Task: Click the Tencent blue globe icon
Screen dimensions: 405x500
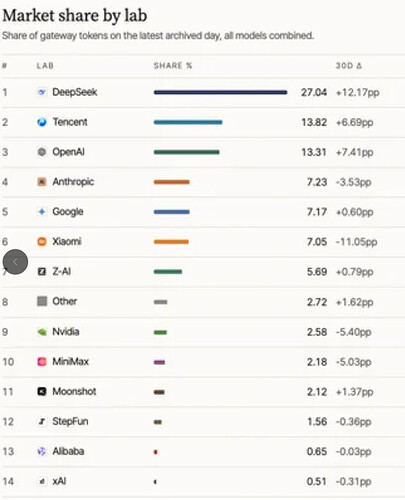Action: [x=42, y=122]
